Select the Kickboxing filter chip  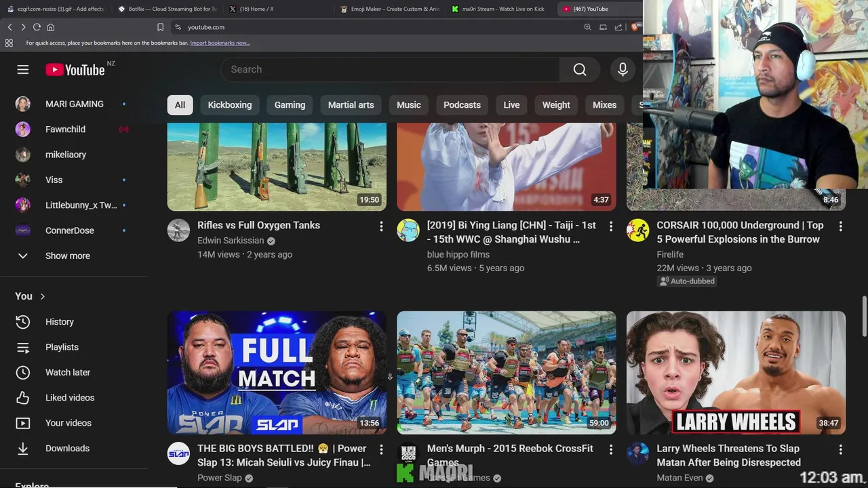coord(230,105)
